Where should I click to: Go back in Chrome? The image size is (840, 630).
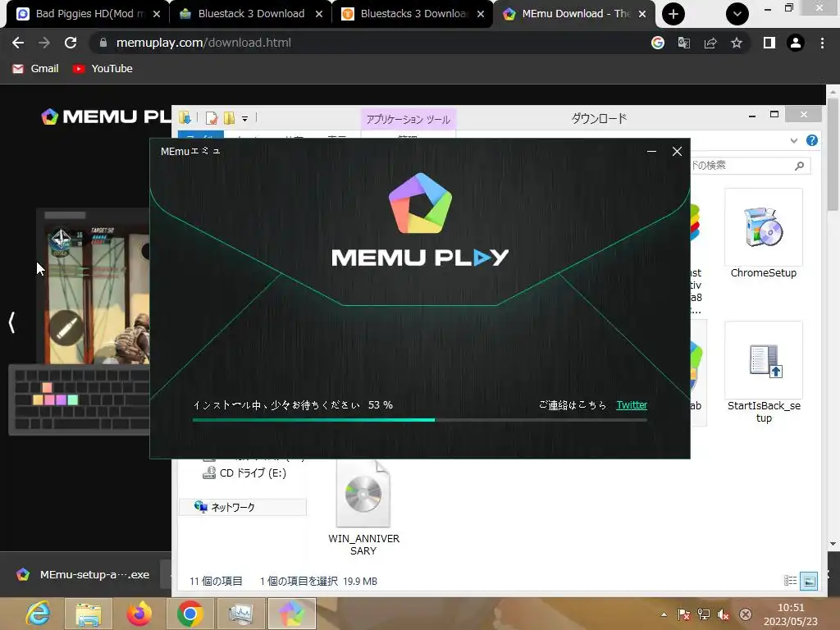coord(18,43)
